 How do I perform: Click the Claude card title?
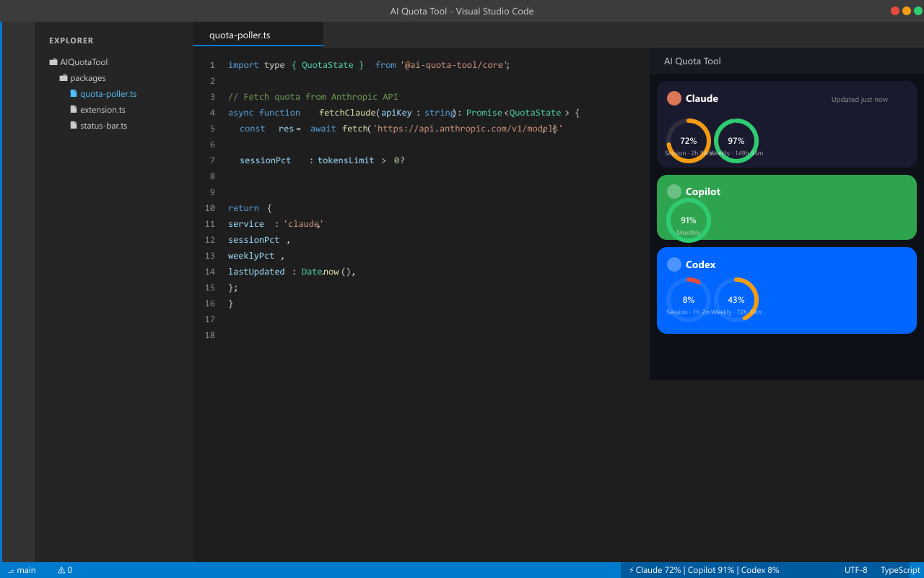coord(702,98)
